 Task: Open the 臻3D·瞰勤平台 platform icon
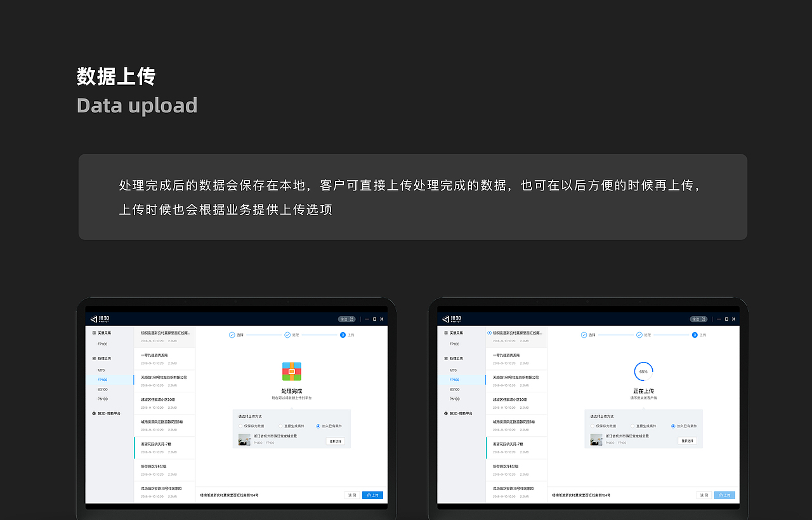coord(93,413)
